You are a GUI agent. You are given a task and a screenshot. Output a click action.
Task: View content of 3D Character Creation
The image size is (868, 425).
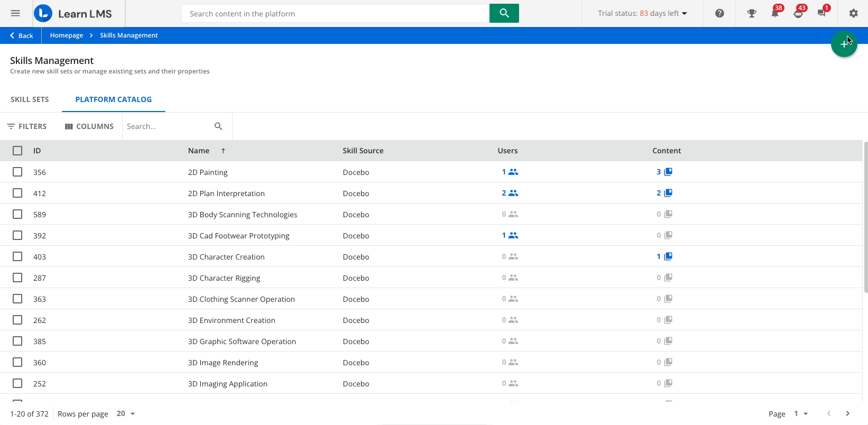click(x=664, y=256)
